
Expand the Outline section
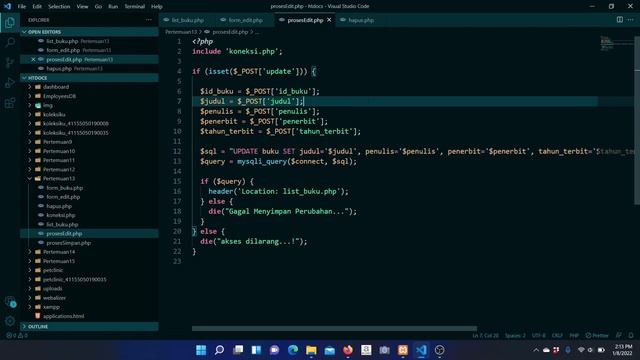point(89,327)
